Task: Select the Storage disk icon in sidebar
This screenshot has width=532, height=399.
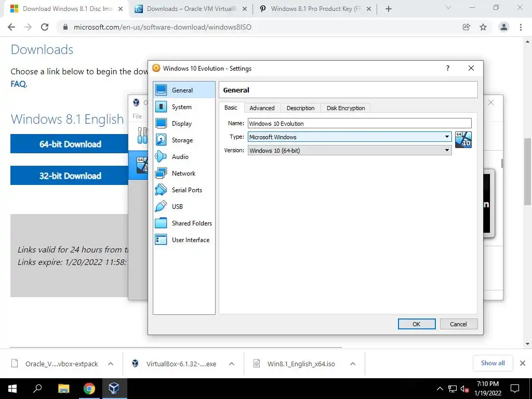Action: click(x=161, y=140)
